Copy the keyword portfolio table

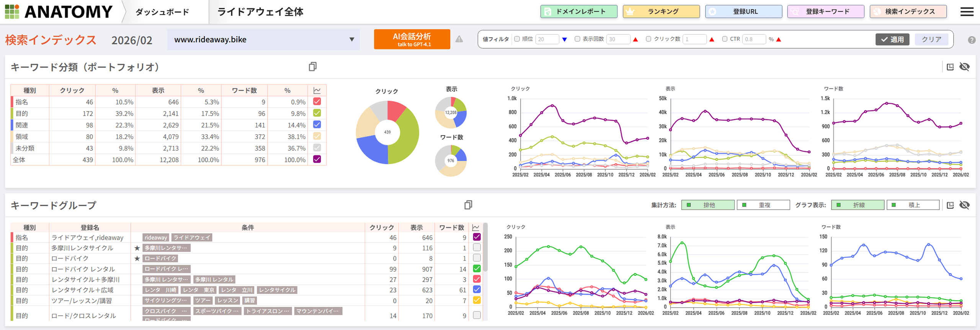point(312,67)
